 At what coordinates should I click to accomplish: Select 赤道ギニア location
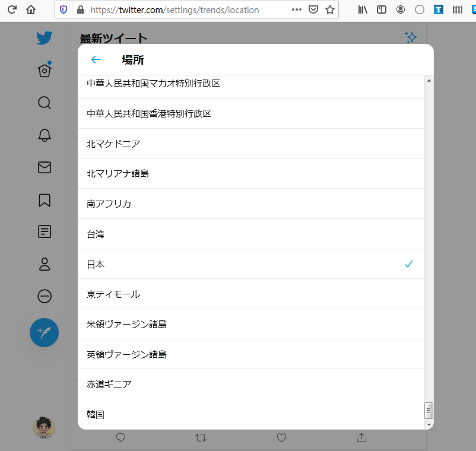pyautogui.click(x=250, y=384)
